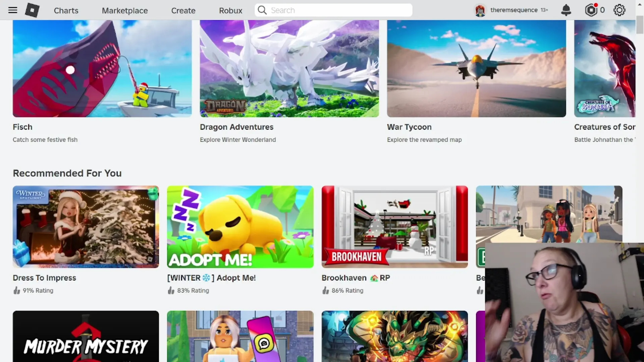Click 'Explore the revamped map' text
This screenshot has height=362, width=644.
(424, 140)
